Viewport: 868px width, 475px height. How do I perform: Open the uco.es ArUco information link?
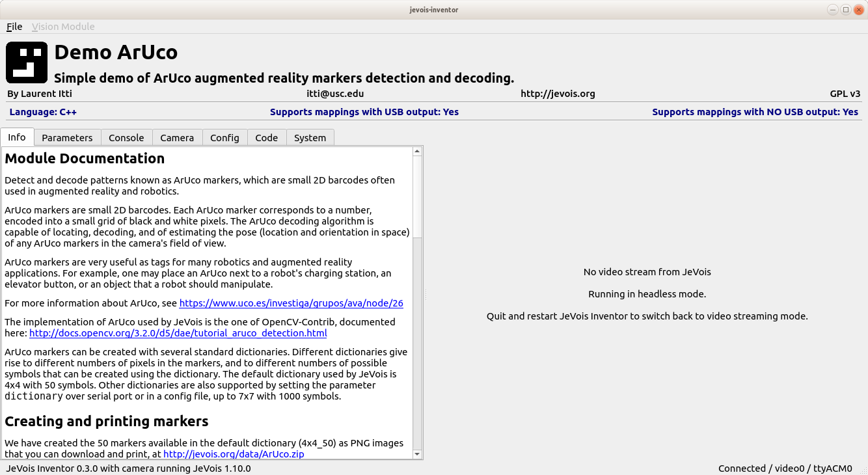tap(292, 303)
